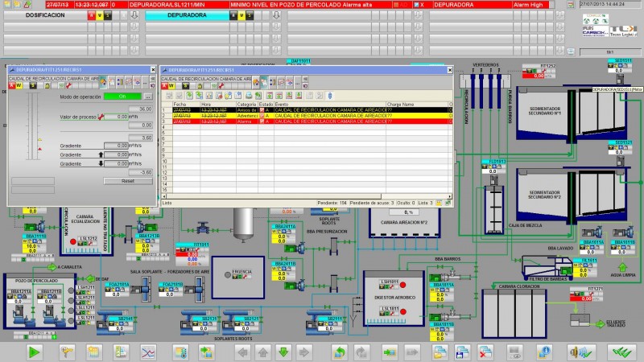Toggle the Estado checkbox in alarm row 1
This screenshot has height=362, width=644.
[x=262, y=110]
